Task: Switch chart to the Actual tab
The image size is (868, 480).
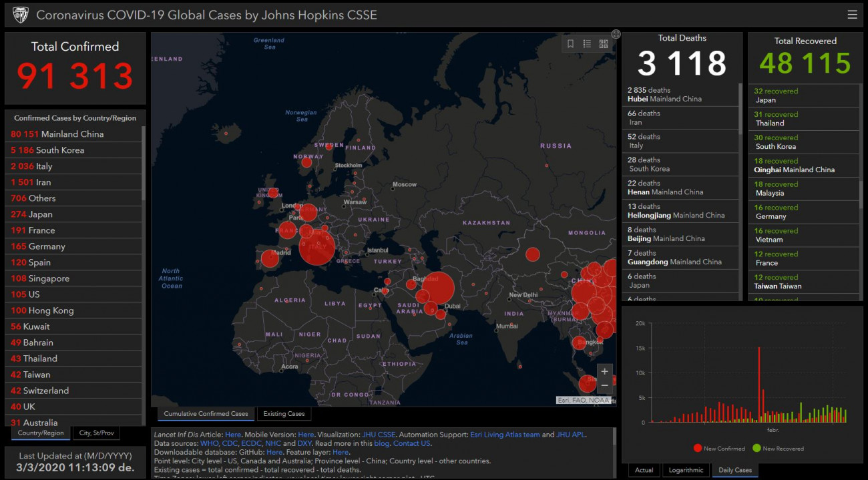Action: [644, 470]
